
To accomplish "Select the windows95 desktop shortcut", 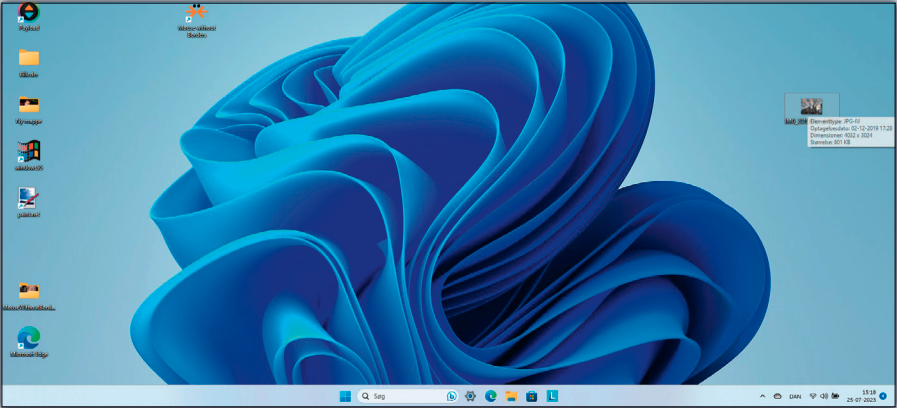I will click(29, 153).
